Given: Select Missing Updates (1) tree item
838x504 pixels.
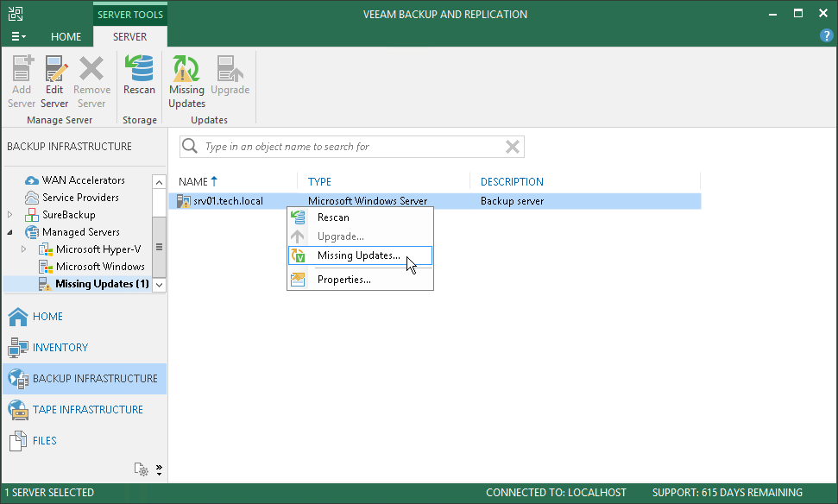Looking at the screenshot, I should click(x=102, y=284).
